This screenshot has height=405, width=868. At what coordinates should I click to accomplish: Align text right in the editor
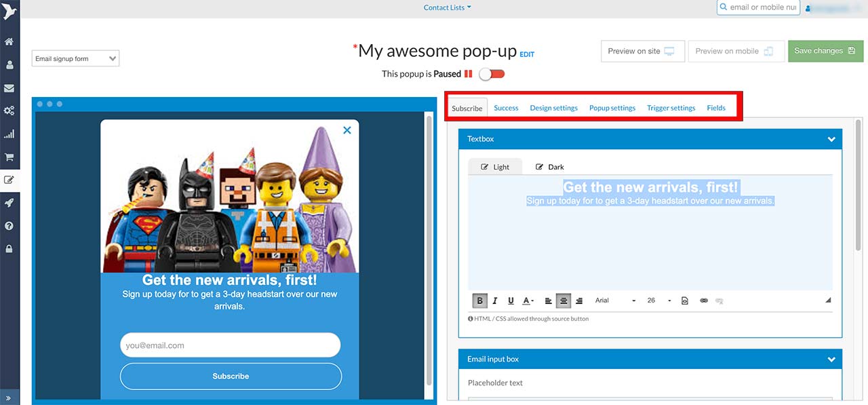579,301
